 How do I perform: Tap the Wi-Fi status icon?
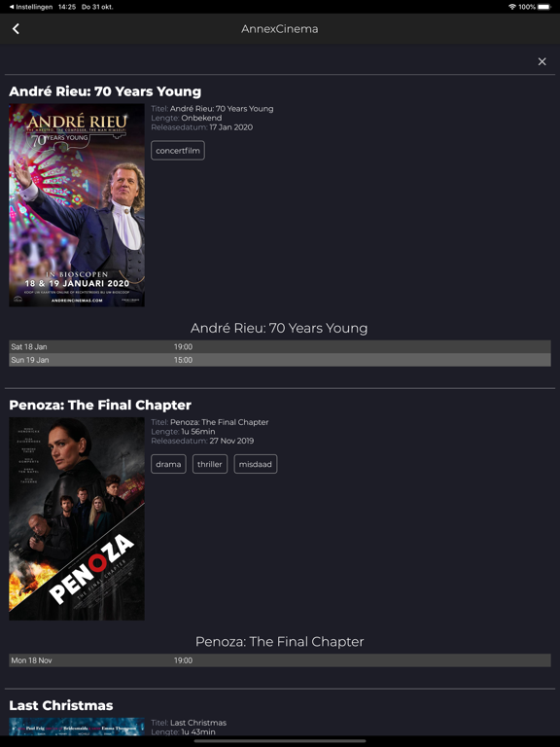coord(512,7)
